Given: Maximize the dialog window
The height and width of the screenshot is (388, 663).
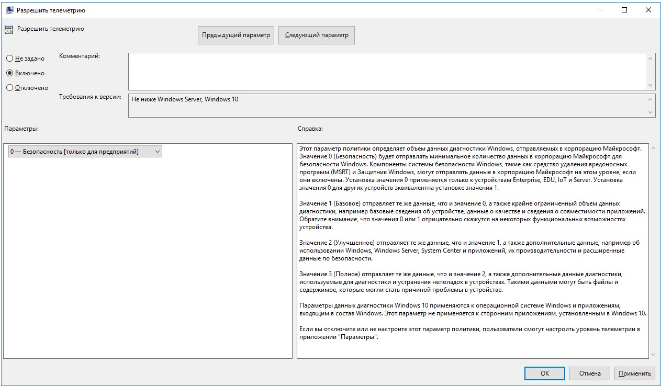Looking at the screenshot, I should pos(625,10).
